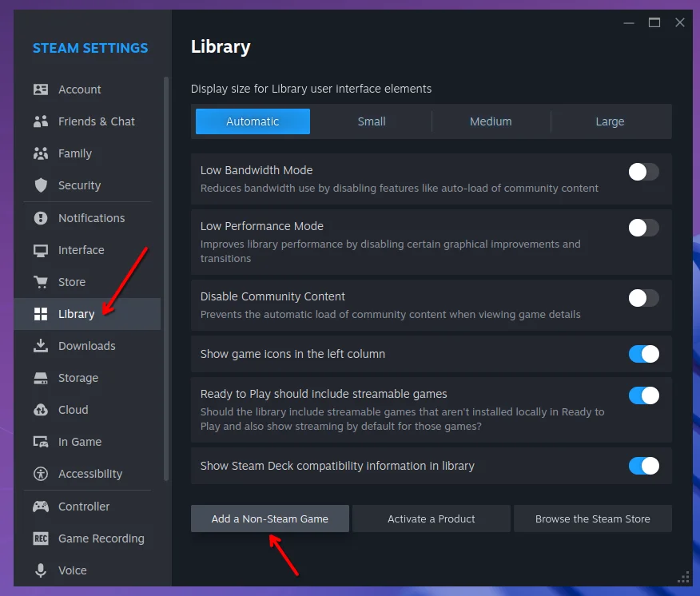Click the Notifications alert icon
The width and height of the screenshot is (700, 596).
pyautogui.click(x=41, y=218)
